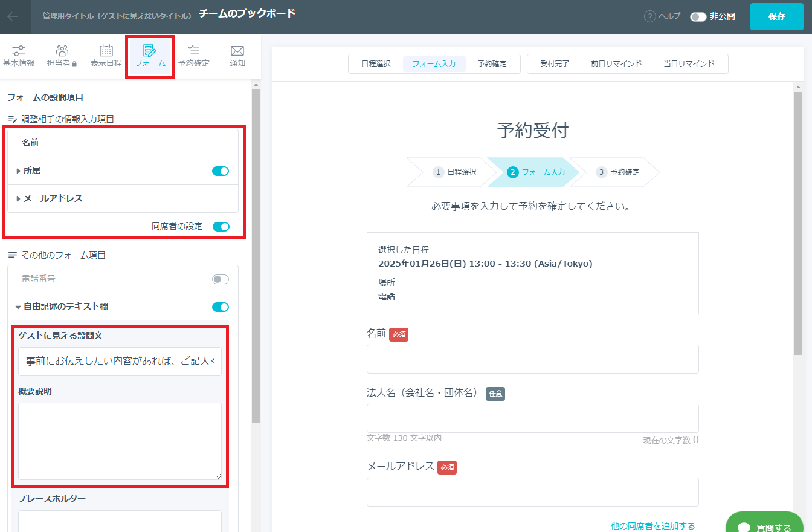Collapse 自由記述のテキスト欄 section
The height and width of the screenshot is (532, 812).
[18, 307]
